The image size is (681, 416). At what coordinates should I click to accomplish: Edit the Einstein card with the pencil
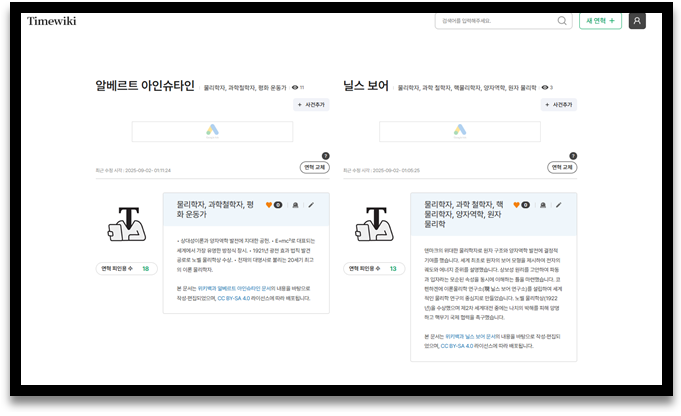310,205
